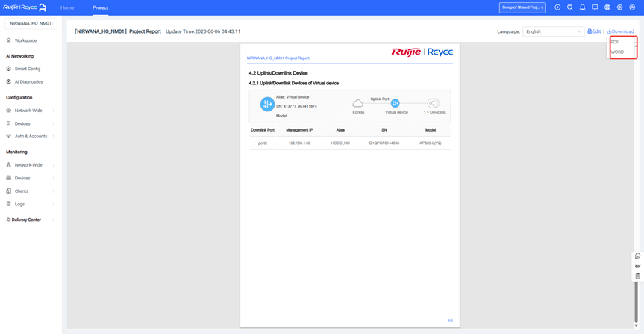Click the scrollbar down arrow at bottom right
Viewport: 644px width, 334px height.
tap(637, 326)
